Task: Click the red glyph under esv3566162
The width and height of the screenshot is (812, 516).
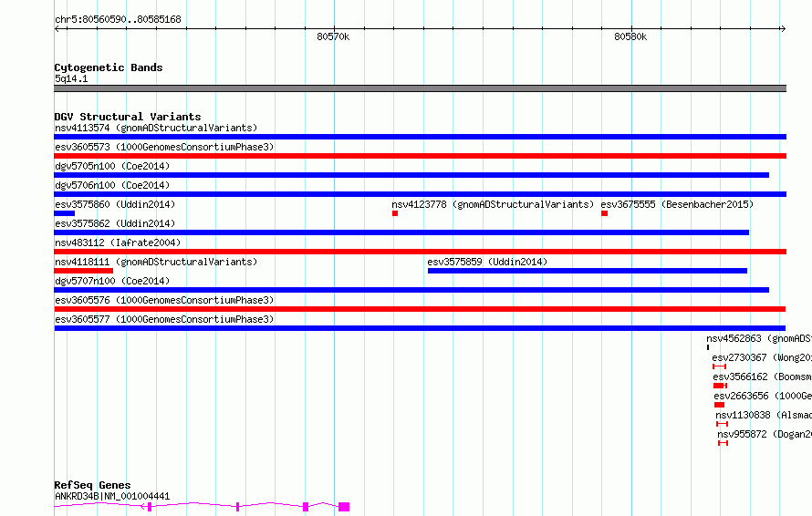Action: [x=721, y=386]
